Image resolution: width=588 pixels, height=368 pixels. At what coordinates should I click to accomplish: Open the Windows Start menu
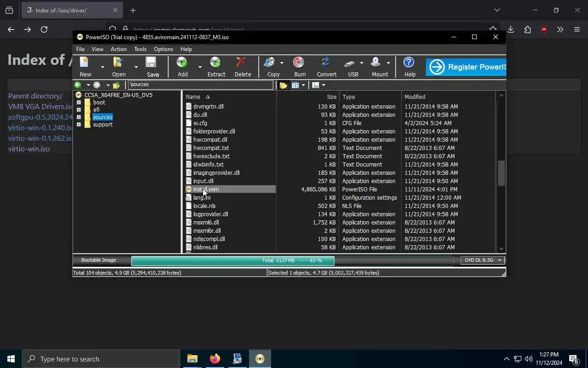click(11, 359)
